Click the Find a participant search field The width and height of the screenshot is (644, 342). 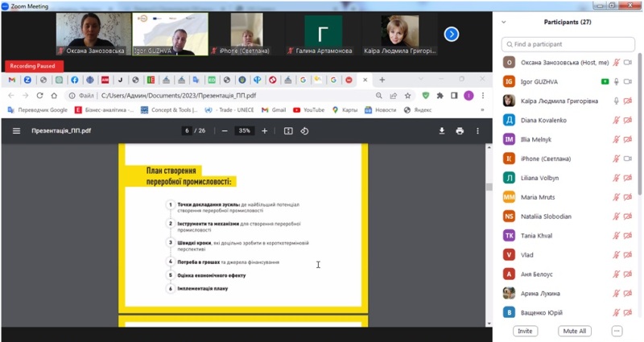(568, 43)
